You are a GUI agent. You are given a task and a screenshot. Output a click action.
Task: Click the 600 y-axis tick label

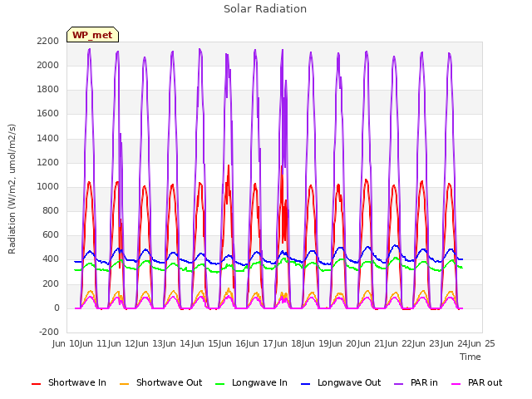point(51,235)
